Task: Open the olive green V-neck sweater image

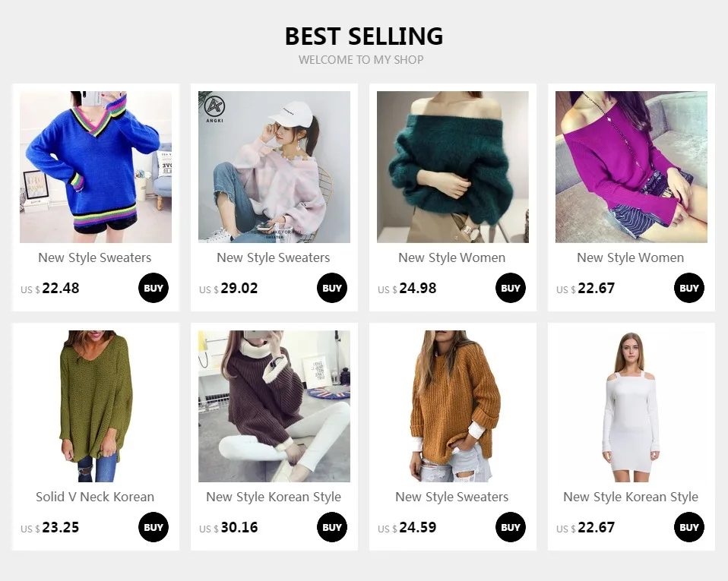Action: pyautogui.click(x=96, y=406)
